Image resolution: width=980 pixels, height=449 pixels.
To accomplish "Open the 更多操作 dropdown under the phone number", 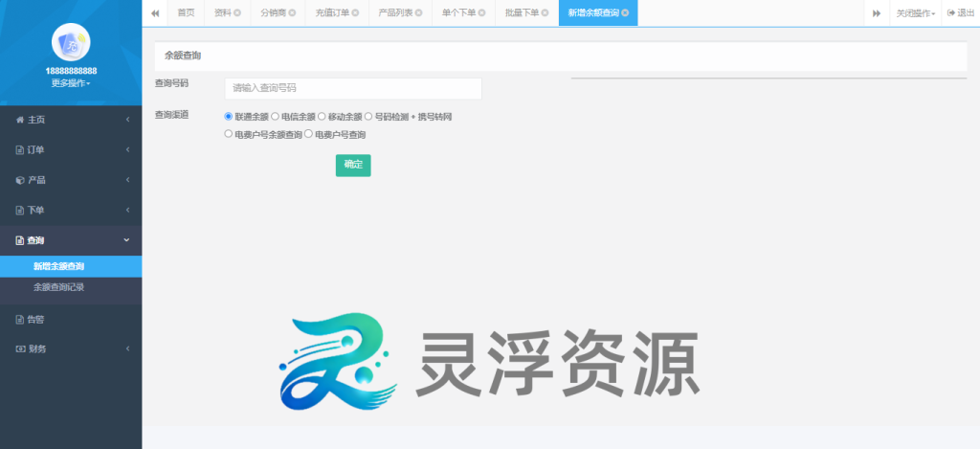I will point(71,83).
